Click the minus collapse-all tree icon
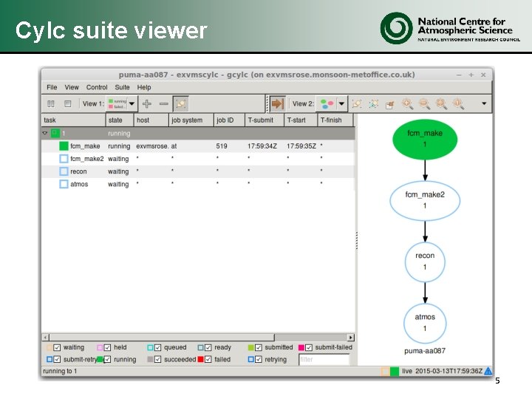The width and height of the screenshot is (532, 399). 164,103
